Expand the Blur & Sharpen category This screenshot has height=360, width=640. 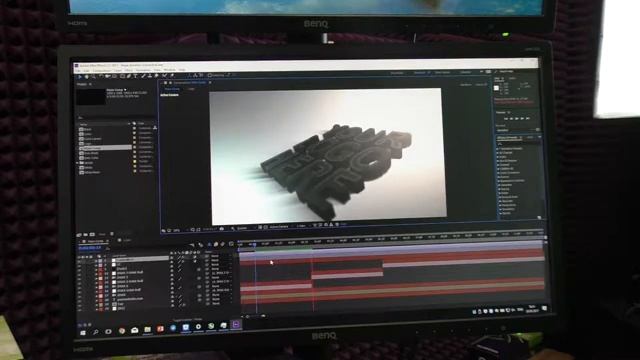point(498,161)
